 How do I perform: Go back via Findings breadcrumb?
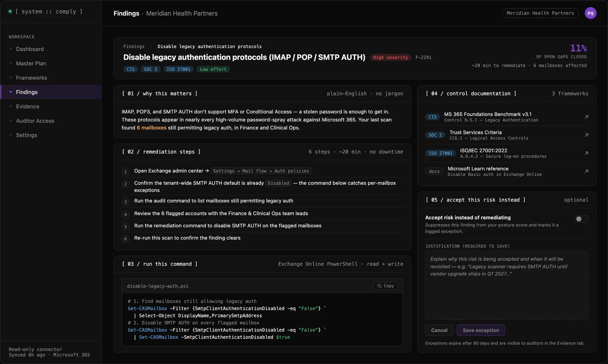pos(134,46)
